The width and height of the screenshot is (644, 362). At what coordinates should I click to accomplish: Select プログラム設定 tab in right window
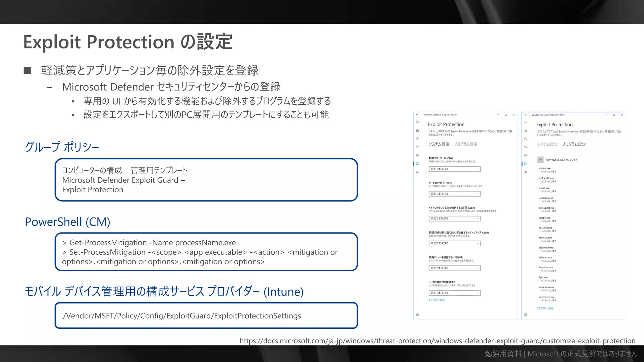pos(574,144)
